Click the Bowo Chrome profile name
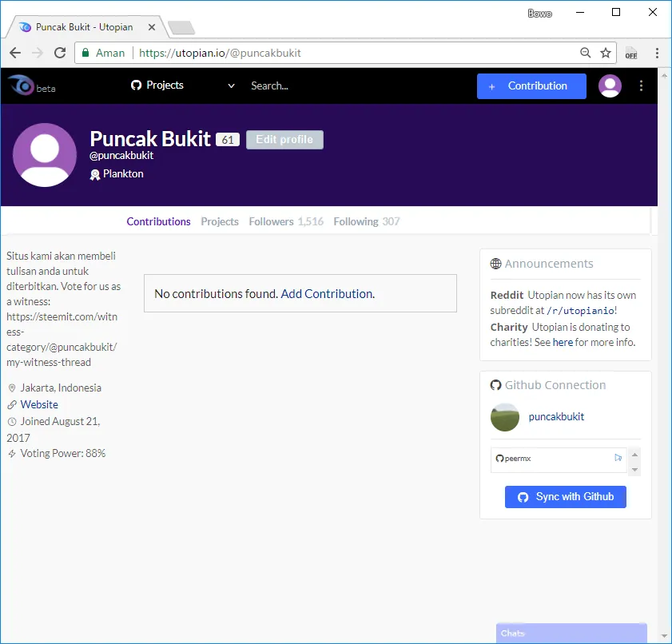Viewport: 672px width, 644px height. pos(539,14)
